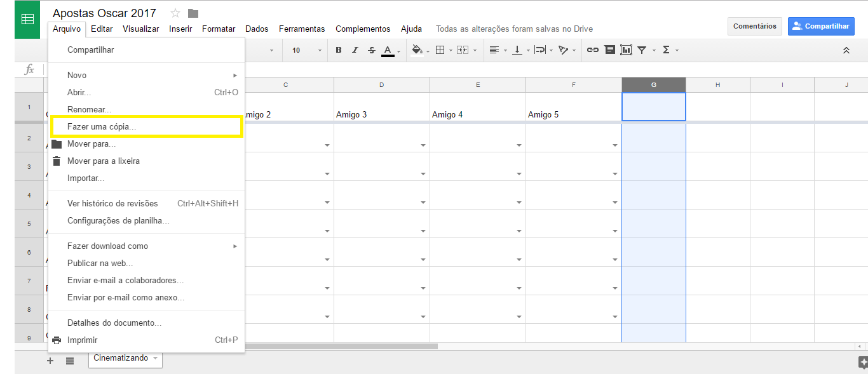The image size is (868, 374).
Task: Click the vertical align icon
Action: (x=517, y=50)
